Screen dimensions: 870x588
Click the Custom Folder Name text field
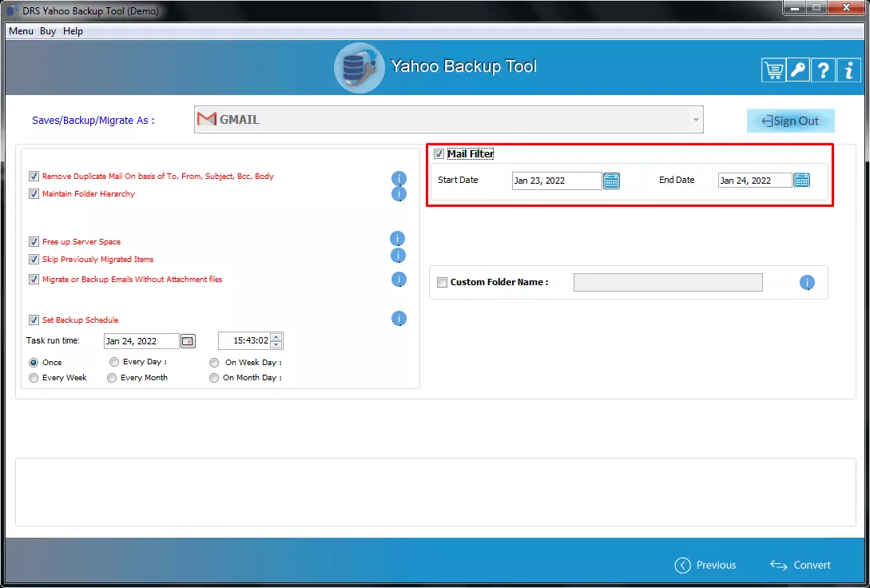coord(668,282)
